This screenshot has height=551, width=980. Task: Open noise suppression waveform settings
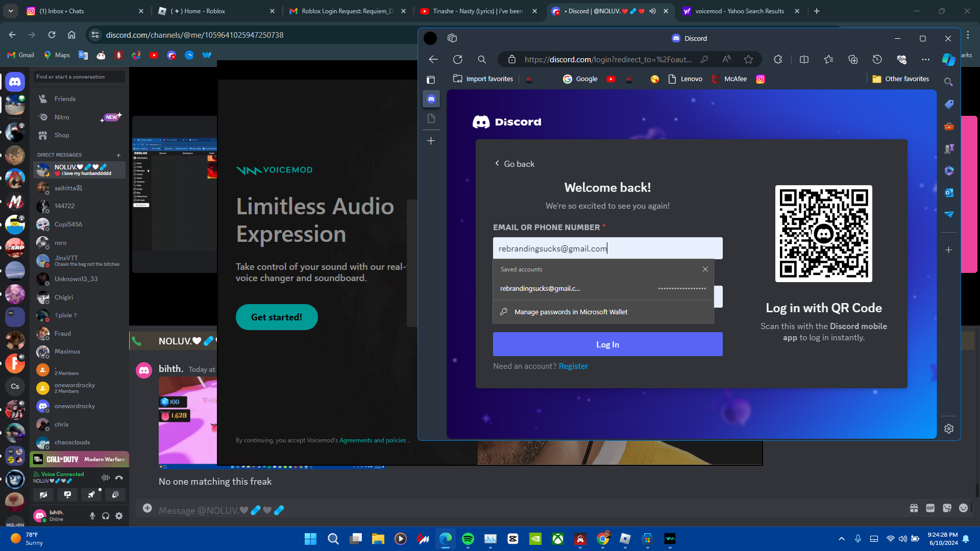click(106, 478)
